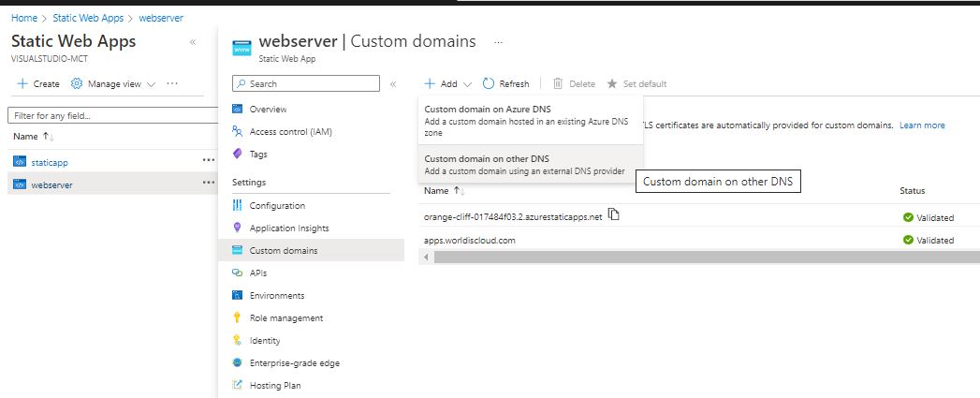
Task: Copy the orange-cliff azurestaticapps.net domain name
Action: click(614, 214)
